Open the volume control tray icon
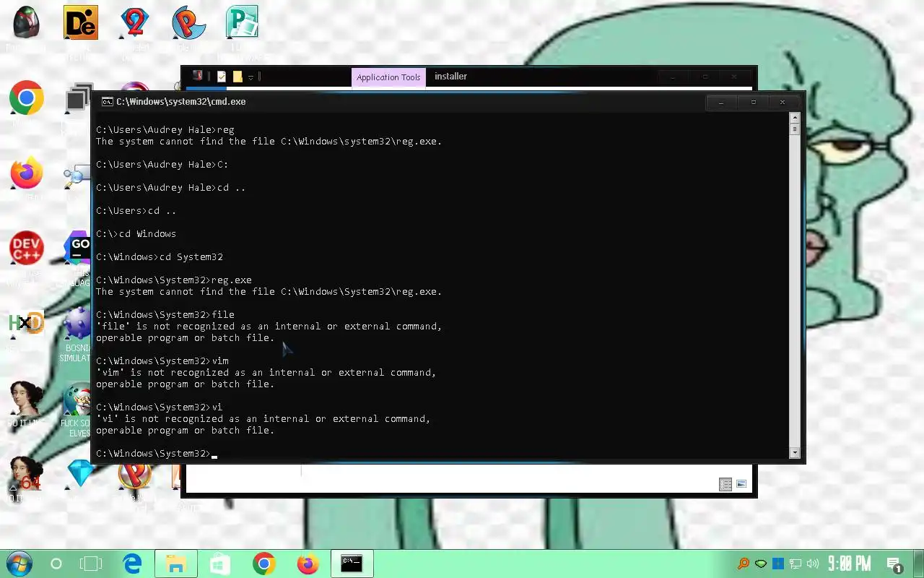Screen dimensions: 924x578 (x=813, y=564)
